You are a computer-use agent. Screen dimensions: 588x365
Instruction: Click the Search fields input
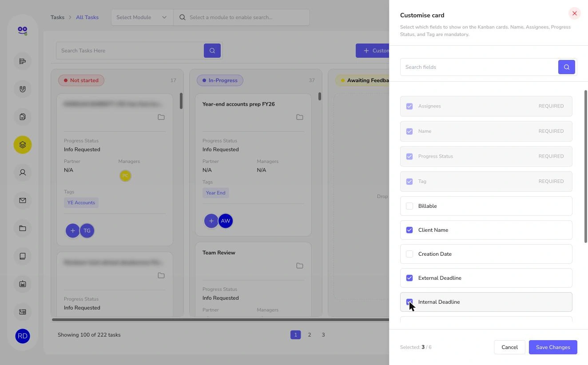pyautogui.click(x=479, y=67)
